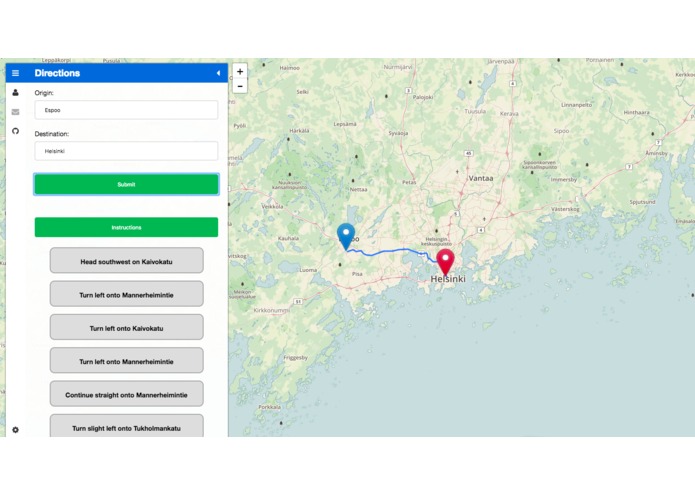Viewport: 695px width, 494px height.
Task: Open the GitHub sidebar tab
Action: (x=16, y=131)
